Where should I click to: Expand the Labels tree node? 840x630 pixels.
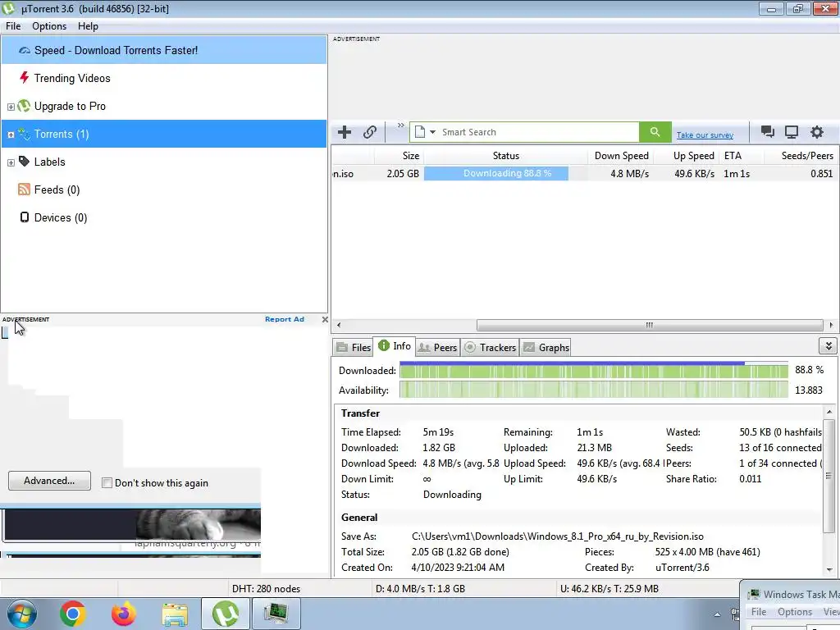[x=11, y=163]
